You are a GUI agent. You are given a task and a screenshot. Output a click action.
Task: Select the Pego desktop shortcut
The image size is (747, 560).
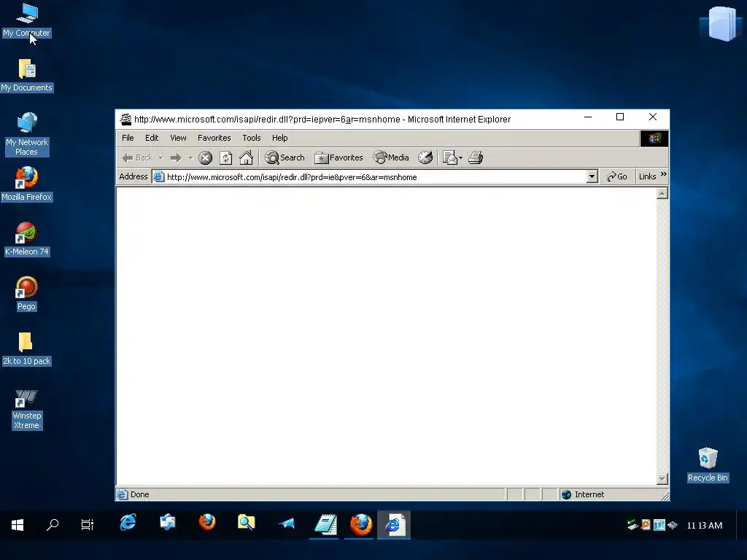27,293
